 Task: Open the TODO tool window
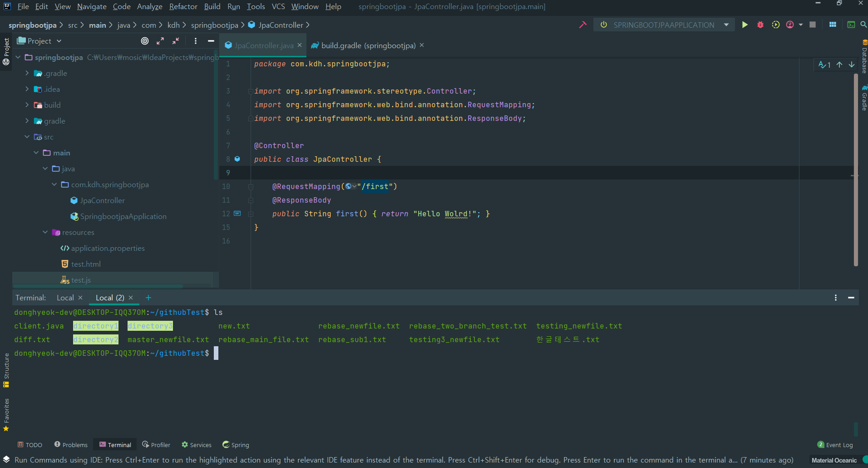click(30, 445)
